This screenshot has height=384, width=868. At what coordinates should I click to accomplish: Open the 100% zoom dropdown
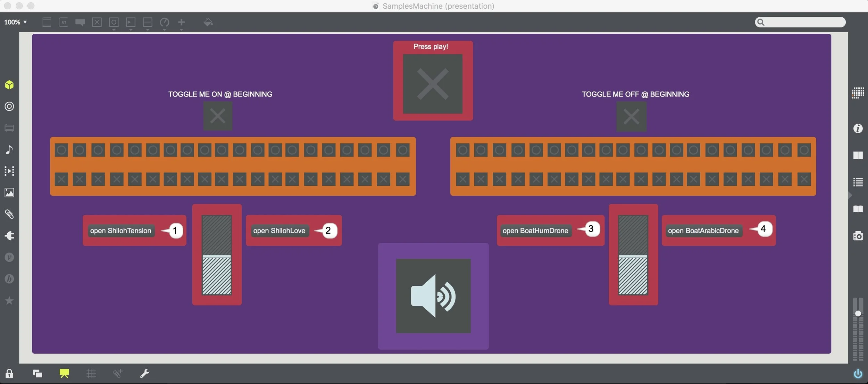[15, 22]
